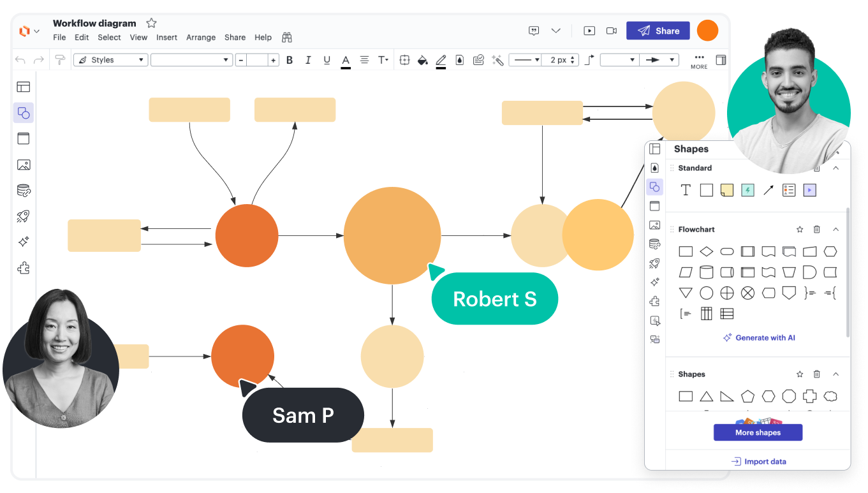
Task: Open the Find binoculars icon beside Help
Action: pos(287,38)
